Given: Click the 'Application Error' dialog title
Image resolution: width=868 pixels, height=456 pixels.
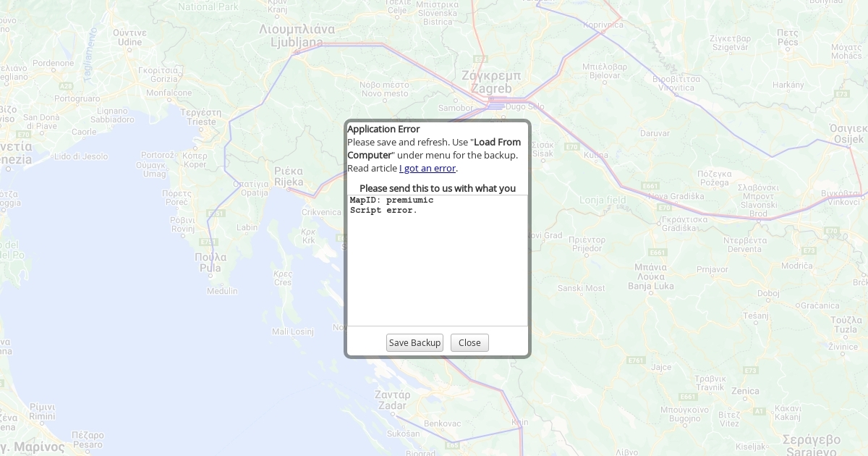Looking at the screenshot, I should [x=383, y=129].
